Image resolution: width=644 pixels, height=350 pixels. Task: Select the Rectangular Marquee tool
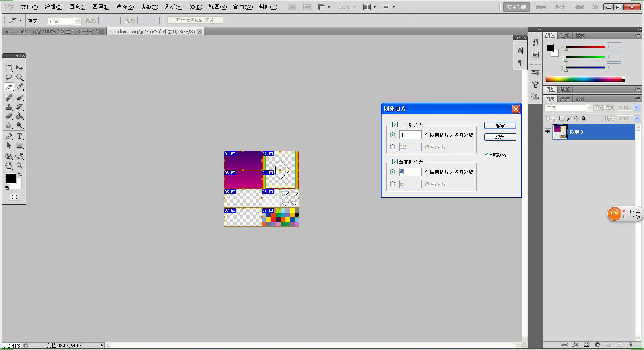9,68
